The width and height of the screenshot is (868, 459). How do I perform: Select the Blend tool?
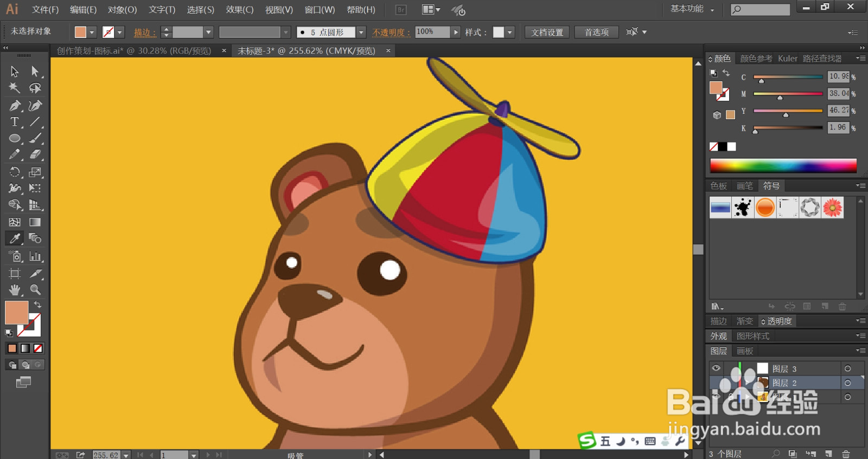click(x=35, y=238)
